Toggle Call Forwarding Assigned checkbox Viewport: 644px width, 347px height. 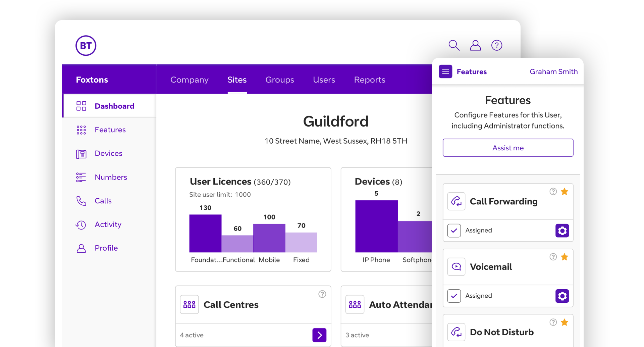[454, 231]
